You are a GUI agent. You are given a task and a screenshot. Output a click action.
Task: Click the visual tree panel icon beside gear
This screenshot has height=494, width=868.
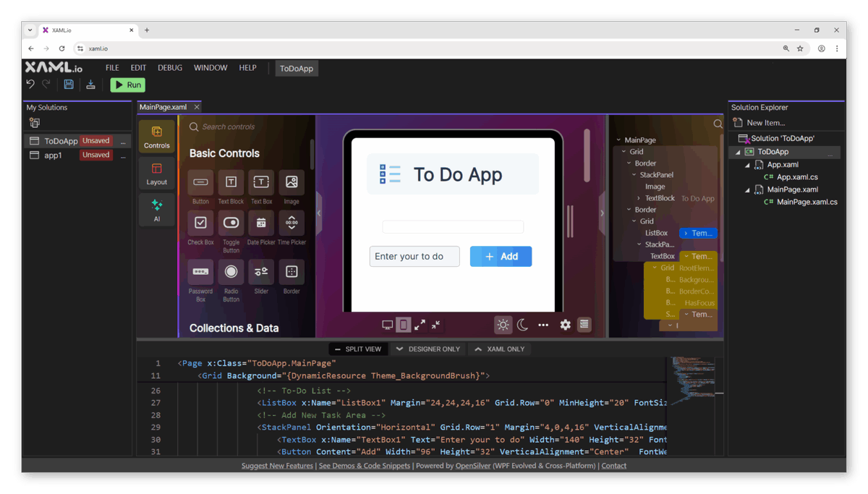pos(584,325)
